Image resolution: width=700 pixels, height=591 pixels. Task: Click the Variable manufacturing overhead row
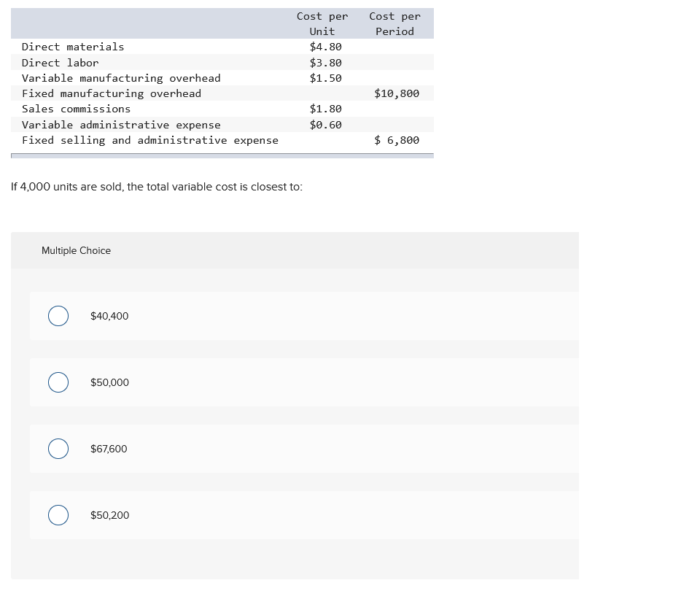[121, 78]
